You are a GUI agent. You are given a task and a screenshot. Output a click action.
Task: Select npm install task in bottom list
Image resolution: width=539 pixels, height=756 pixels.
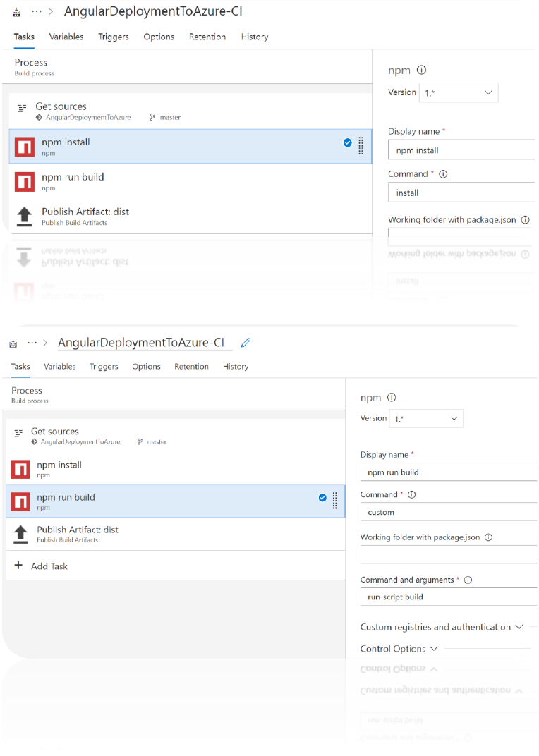click(x=176, y=469)
